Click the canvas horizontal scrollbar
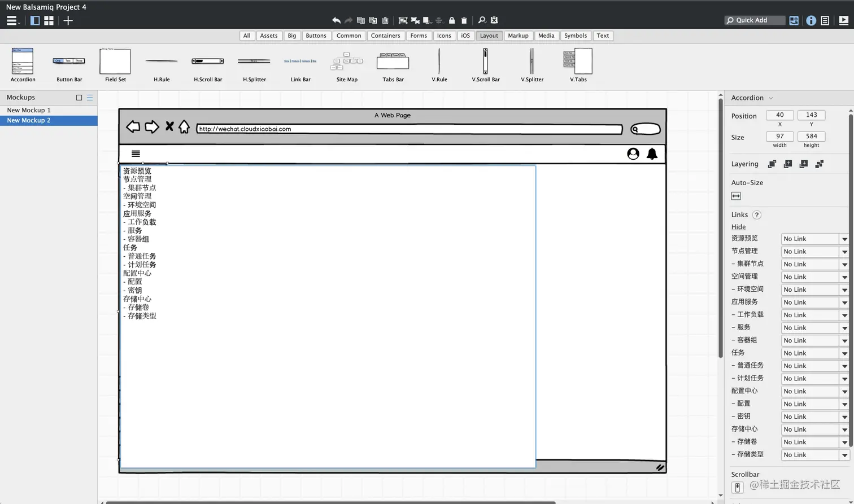Screen dimensions: 854x504 330,502
